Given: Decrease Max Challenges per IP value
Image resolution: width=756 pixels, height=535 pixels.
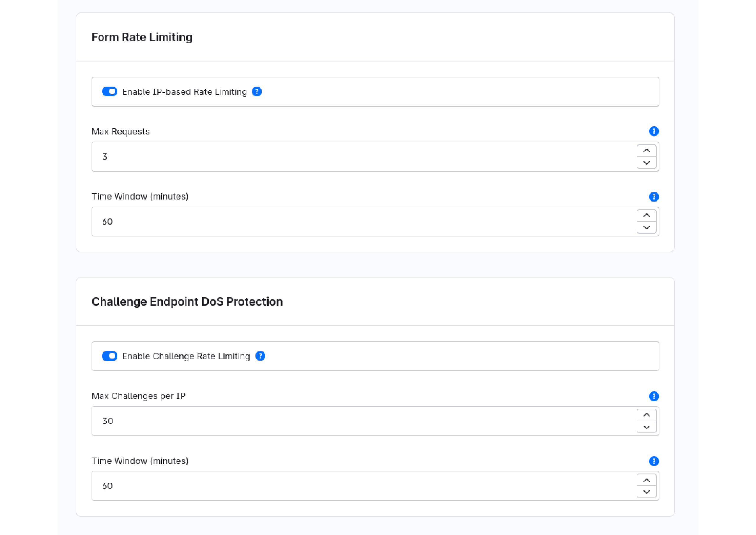Looking at the screenshot, I should pyautogui.click(x=646, y=427).
